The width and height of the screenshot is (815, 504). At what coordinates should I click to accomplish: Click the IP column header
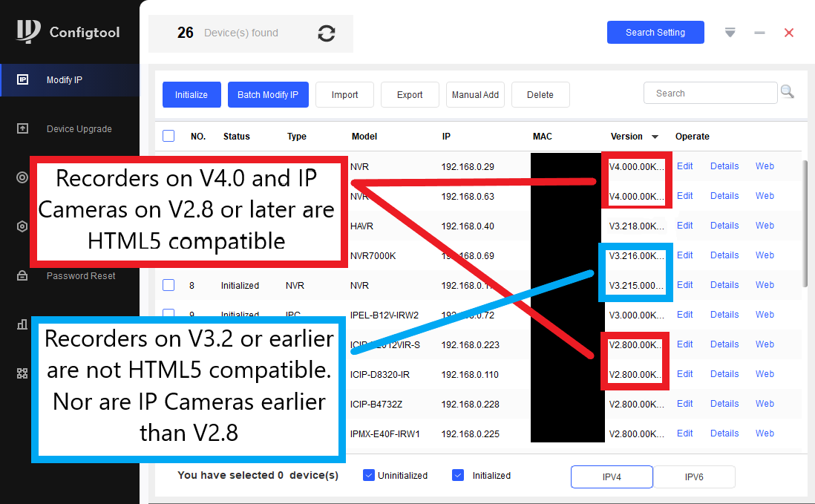click(x=446, y=136)
